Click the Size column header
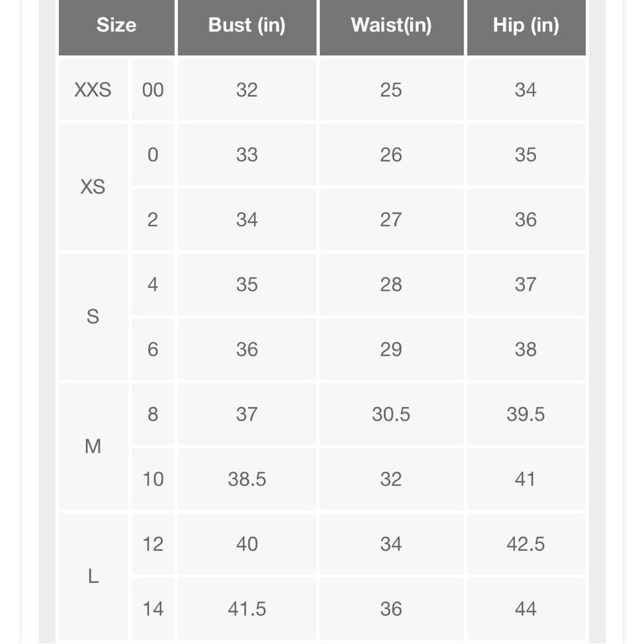 click(117, 26)
